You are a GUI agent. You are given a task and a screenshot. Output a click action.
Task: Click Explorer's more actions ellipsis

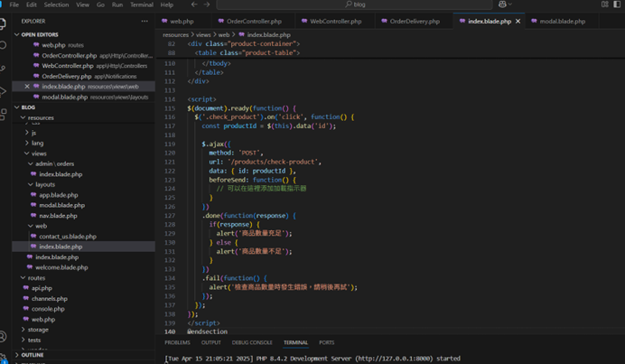coord(145,21)
